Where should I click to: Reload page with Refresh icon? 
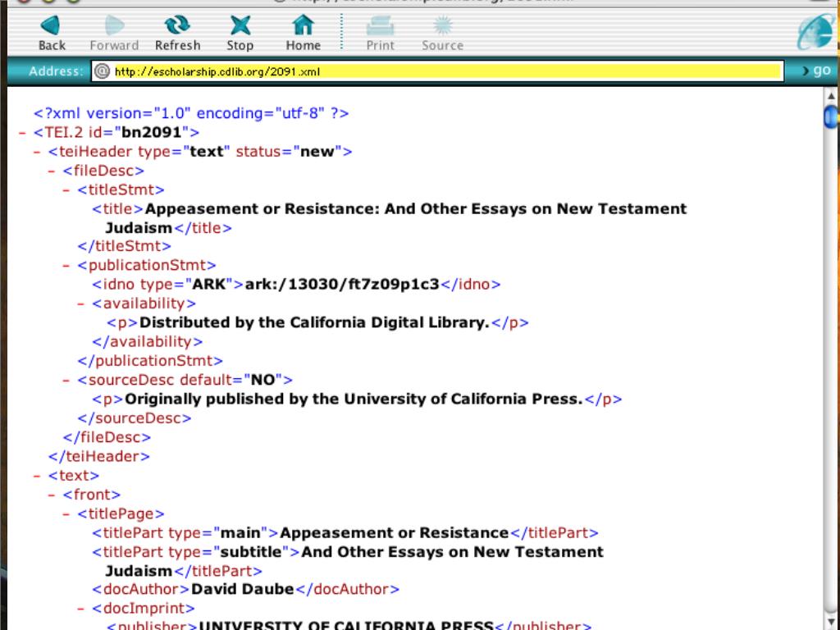click(x=177, y=25)
